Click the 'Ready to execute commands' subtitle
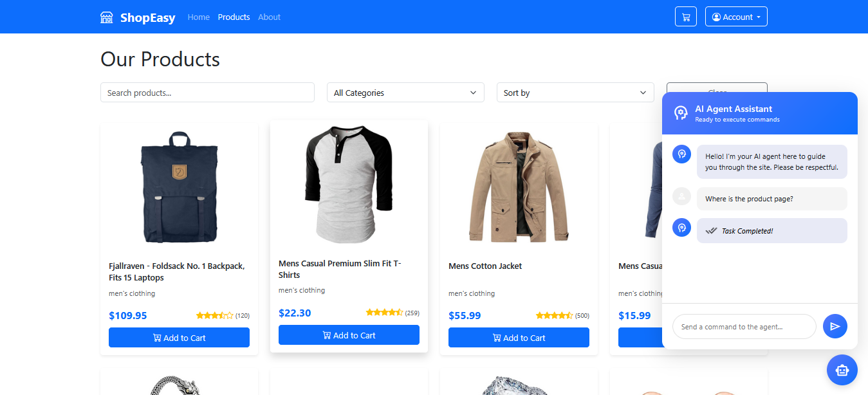Screen dimensions: 868x395 [737, 120]
